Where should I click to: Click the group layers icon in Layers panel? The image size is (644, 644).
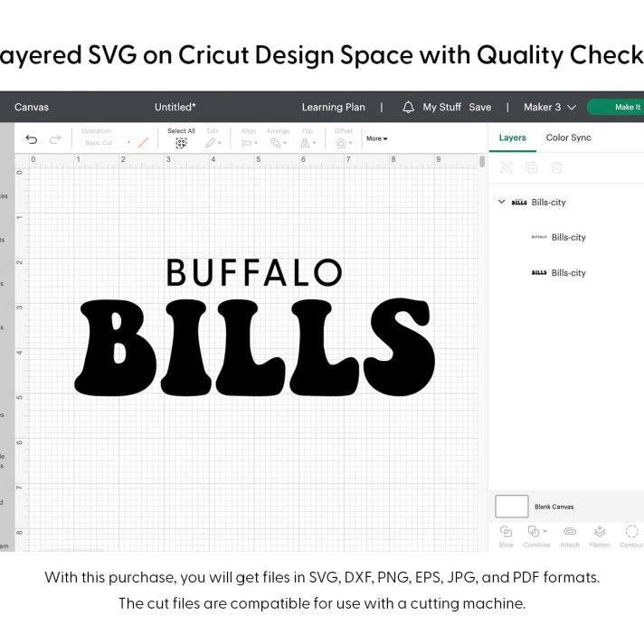pyautogui.click(x=507, y=167)
